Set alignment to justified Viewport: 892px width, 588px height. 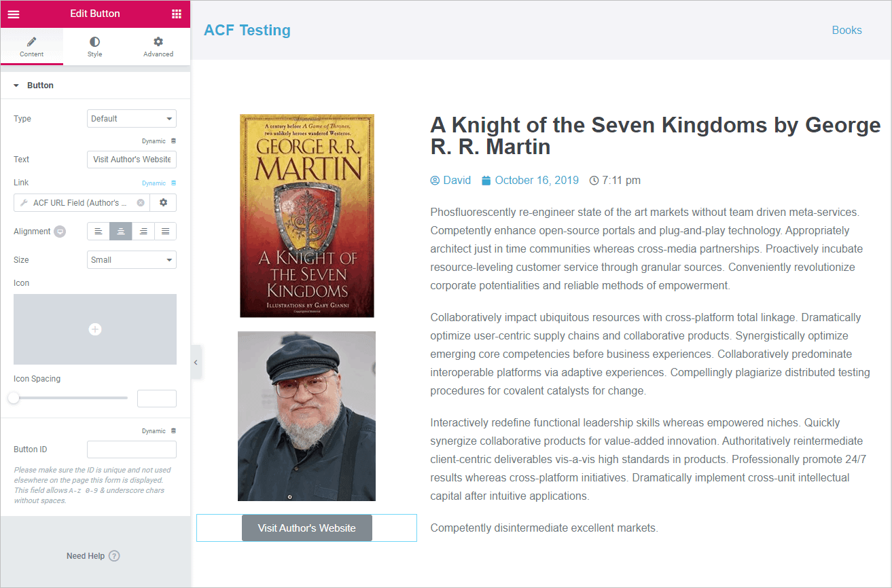pos(166,232)
